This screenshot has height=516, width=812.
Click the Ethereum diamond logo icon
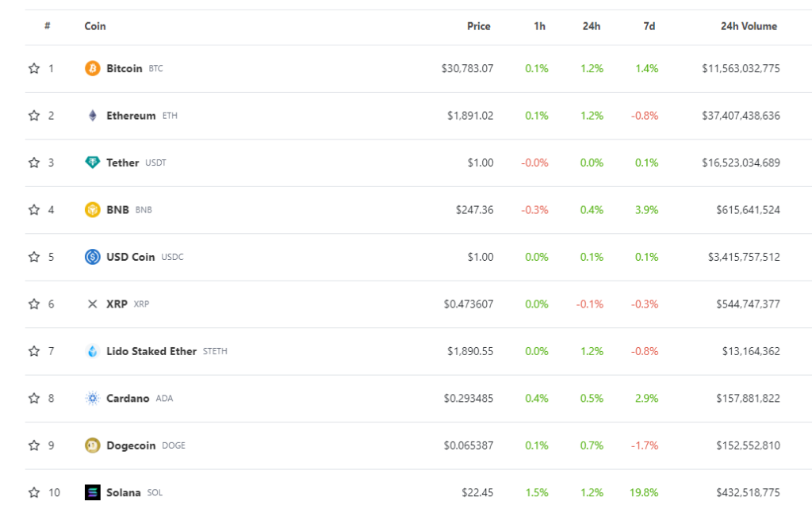coord(93,116)
